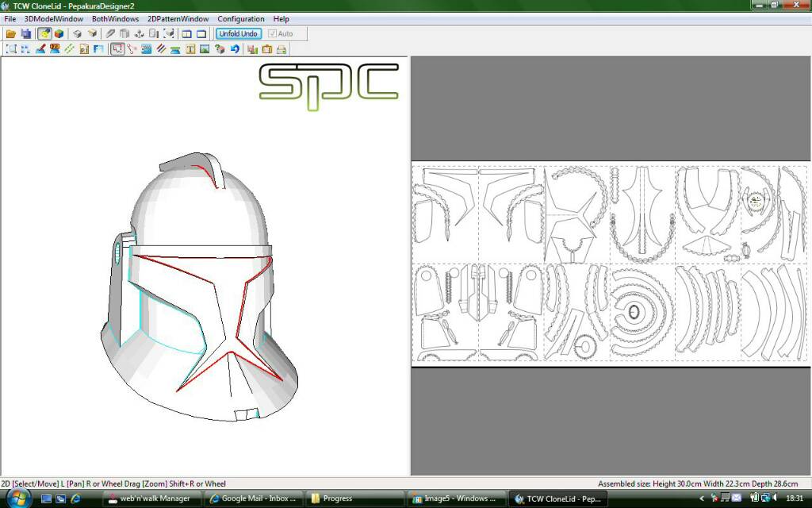Open the Help menu
812x508 pixels.
(x=281, y=19)
